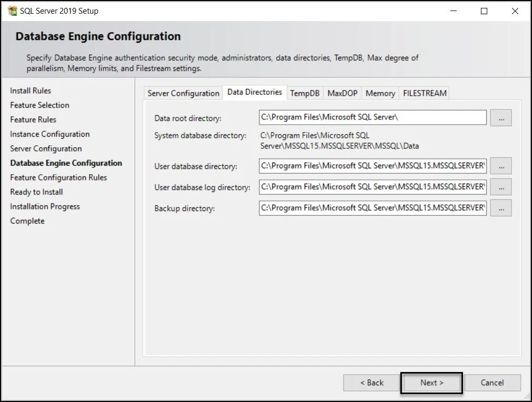Select Ready to Install sidebar step

pos(36,192)
